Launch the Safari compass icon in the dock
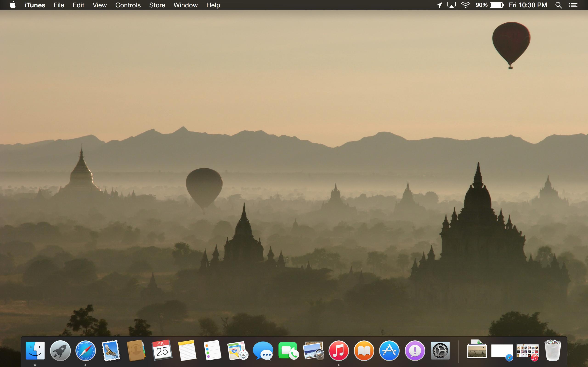Viewport: 588px width, 367px height. (x=85, y=351)
